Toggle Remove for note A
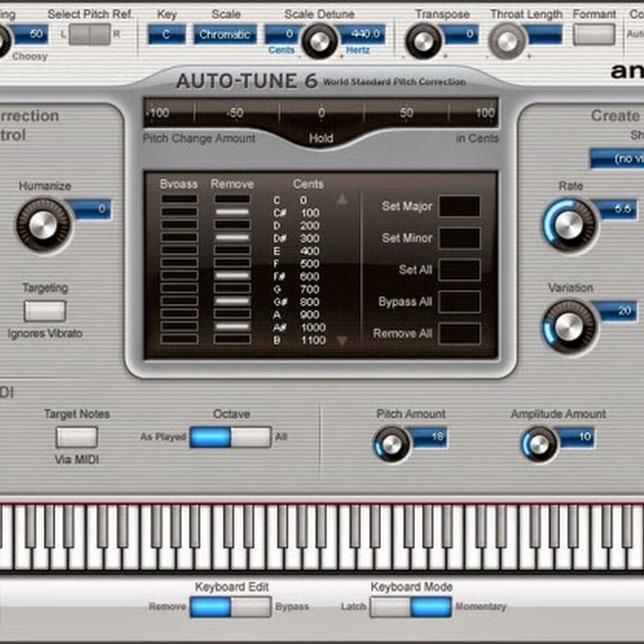 tap(232, 314)
